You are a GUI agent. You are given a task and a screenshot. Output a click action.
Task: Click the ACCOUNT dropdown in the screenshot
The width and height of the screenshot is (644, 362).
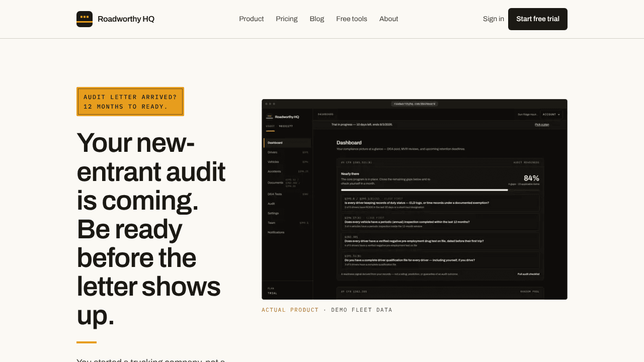point(551,115)
